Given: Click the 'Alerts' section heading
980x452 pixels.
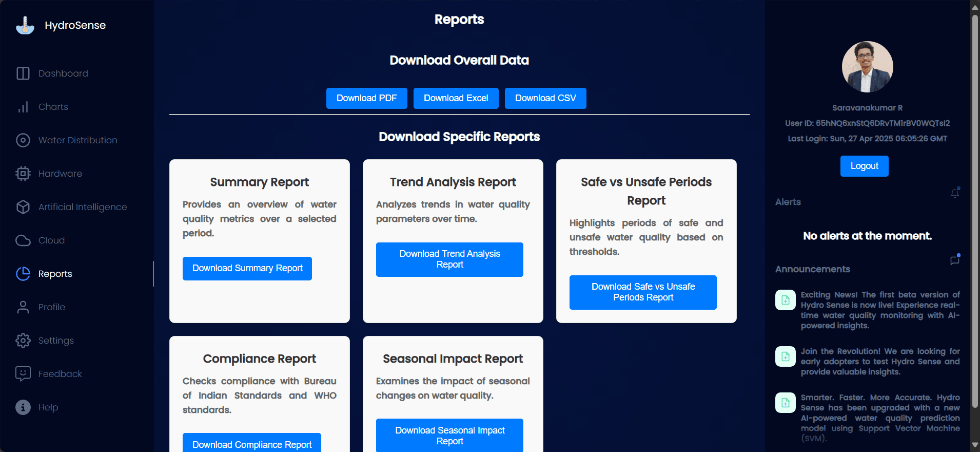Looking at the screenshot, I should (x=788, y=202).
